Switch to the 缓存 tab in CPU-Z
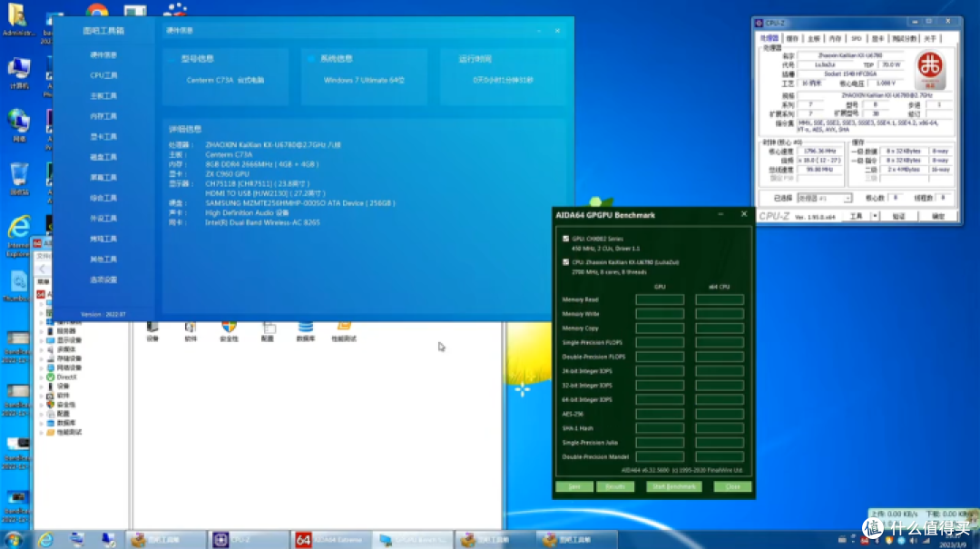 pyautogui.click(x=792, y=39)
